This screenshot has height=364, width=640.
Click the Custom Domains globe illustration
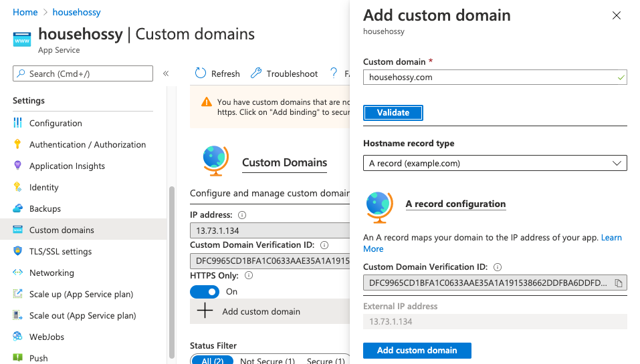coord(215,160)
